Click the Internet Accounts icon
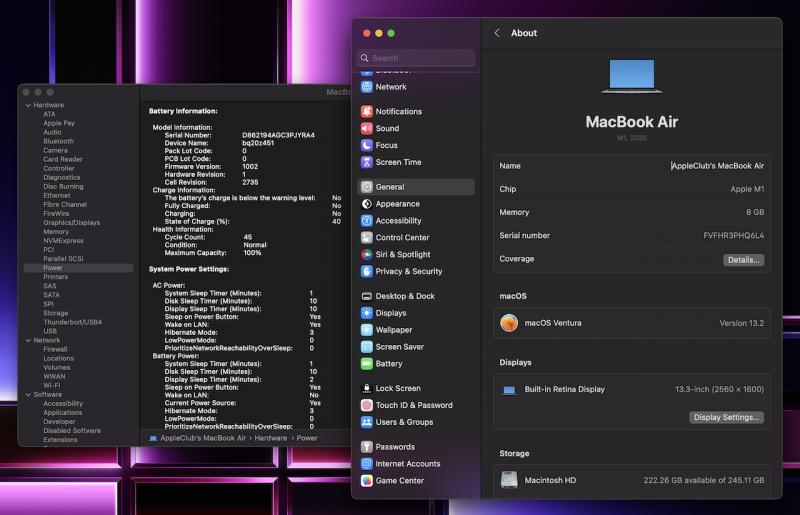 point(366,463)
